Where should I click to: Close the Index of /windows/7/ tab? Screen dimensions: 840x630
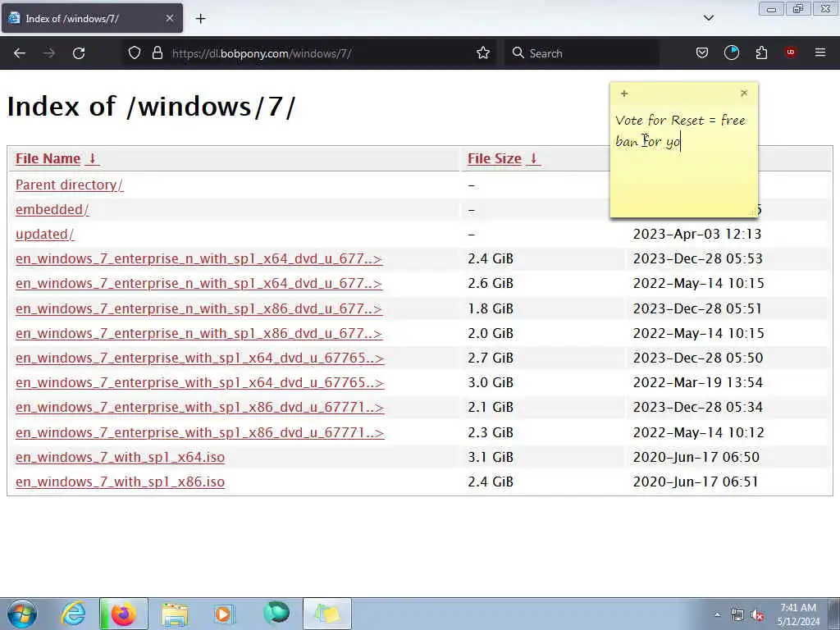pyautogui.click(x=169, y=18)
